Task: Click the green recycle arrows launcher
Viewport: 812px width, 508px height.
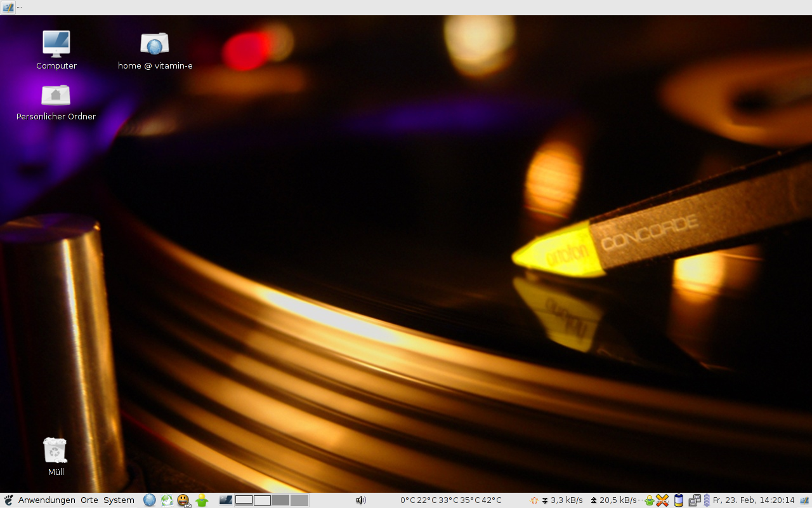Action: tap(167, 500)
